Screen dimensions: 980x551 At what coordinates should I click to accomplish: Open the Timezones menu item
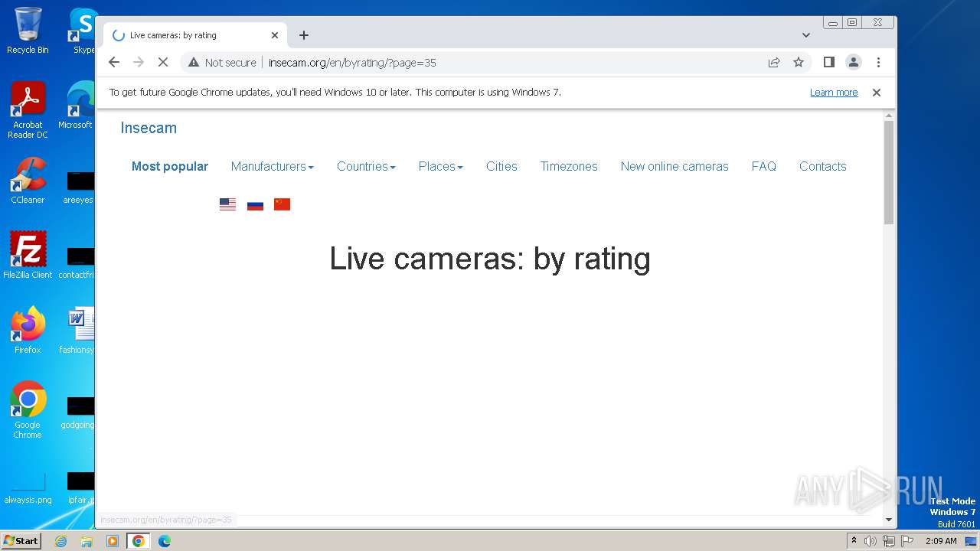point(569,166)
